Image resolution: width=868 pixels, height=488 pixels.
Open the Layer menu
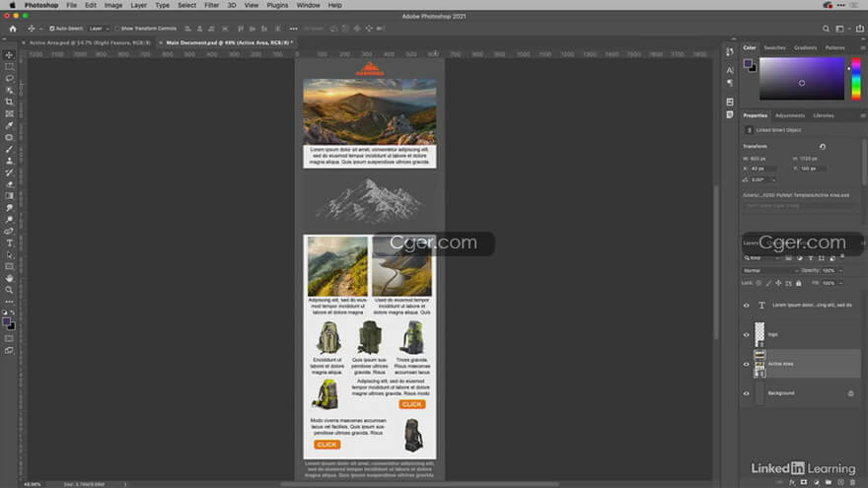click(138, 5)
